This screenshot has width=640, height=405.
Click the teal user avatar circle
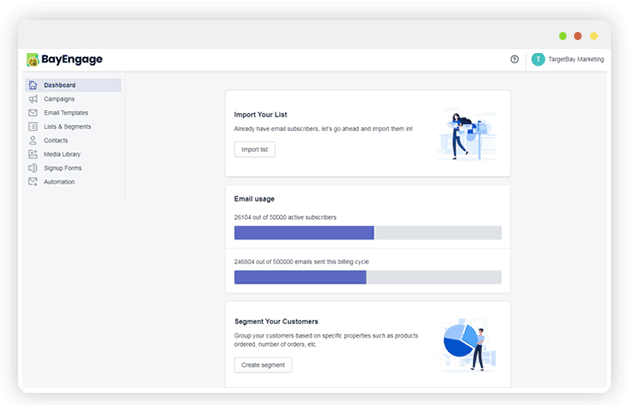click(538, 59)
